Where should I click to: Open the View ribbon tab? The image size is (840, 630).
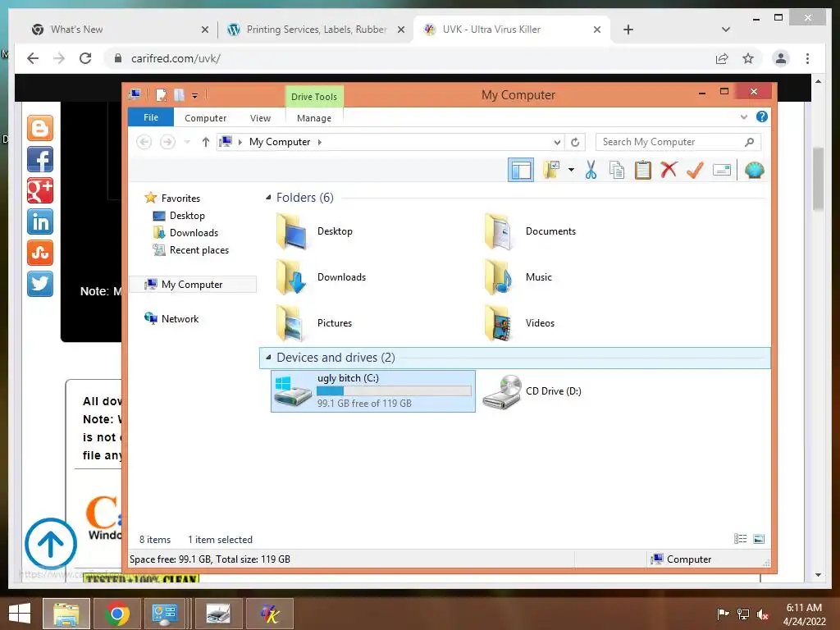click(260, 118)
